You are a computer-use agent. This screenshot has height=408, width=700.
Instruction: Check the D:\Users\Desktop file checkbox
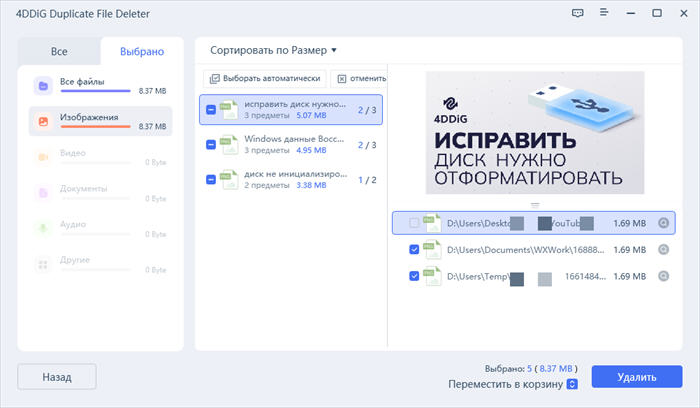point(414,223)
